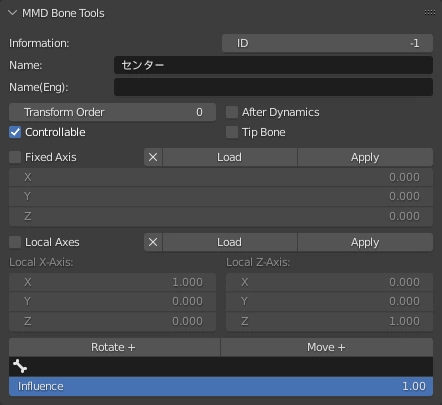Viewport: 442px width, 405px height.
Task: Click the Local X-Axis X value 1.000
Action: 112,282
